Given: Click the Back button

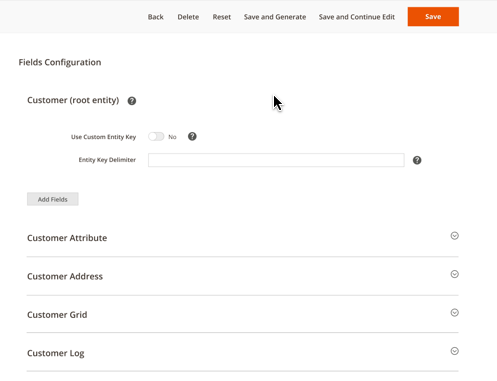Looking at the screenshot, I should 156,17.
